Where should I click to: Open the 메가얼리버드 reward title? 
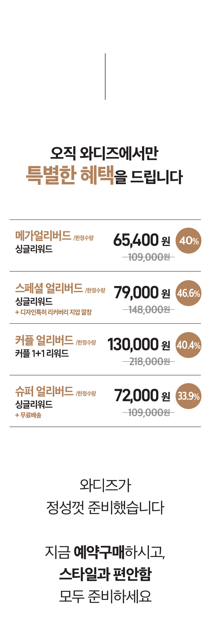click(x=43, y=235)
